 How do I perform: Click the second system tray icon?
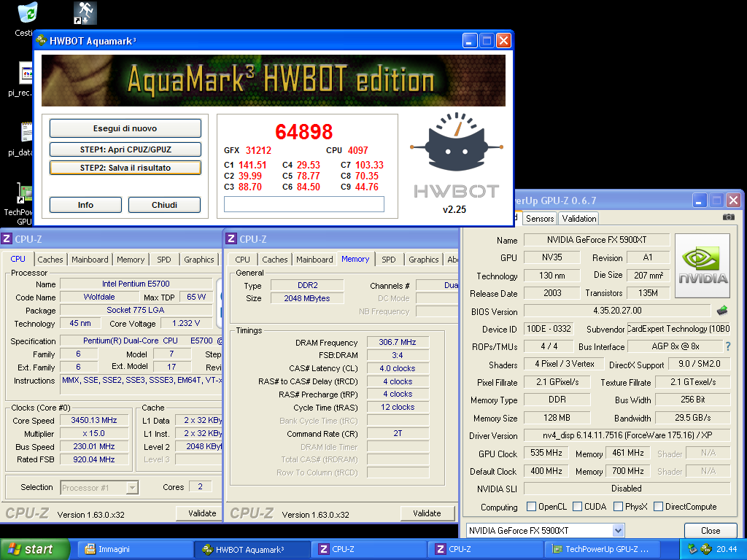click(x=706, y=549)
